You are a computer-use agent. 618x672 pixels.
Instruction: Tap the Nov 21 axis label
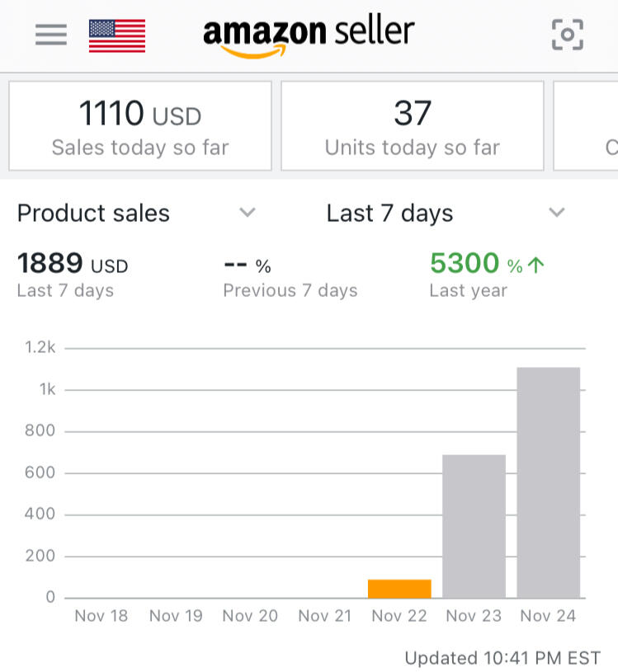(x=325, y=616)
